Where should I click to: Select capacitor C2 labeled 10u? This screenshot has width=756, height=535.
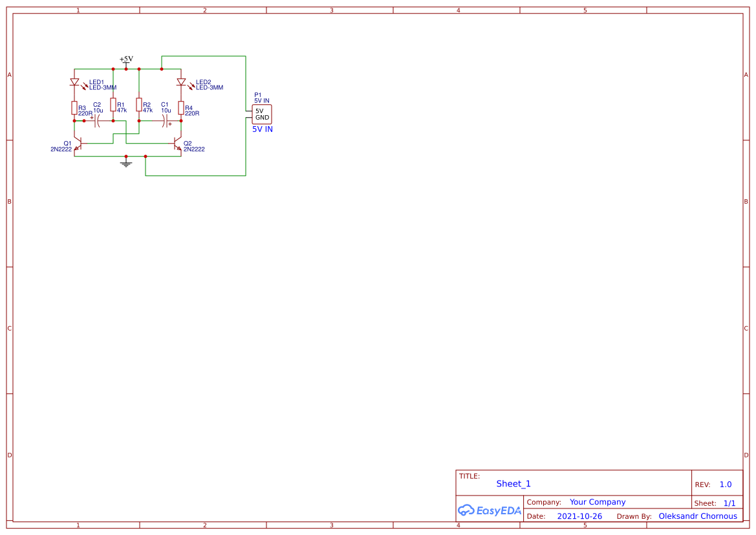(x=96, y=120)
